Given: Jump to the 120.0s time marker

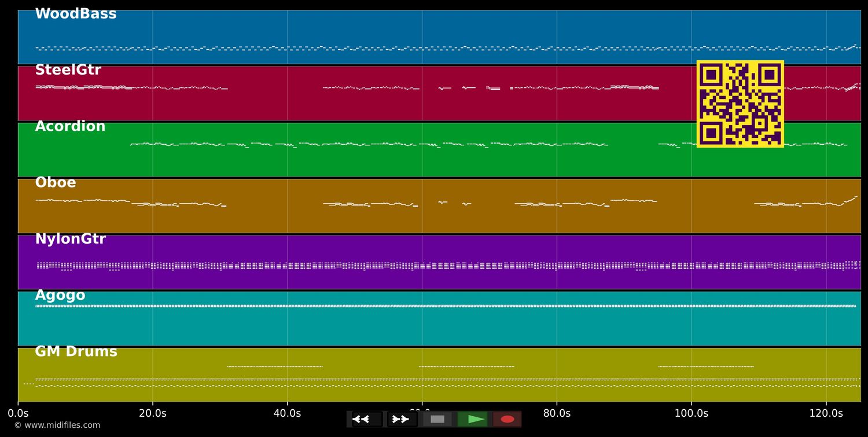Looking at the screenshot, I should (826, 413).
